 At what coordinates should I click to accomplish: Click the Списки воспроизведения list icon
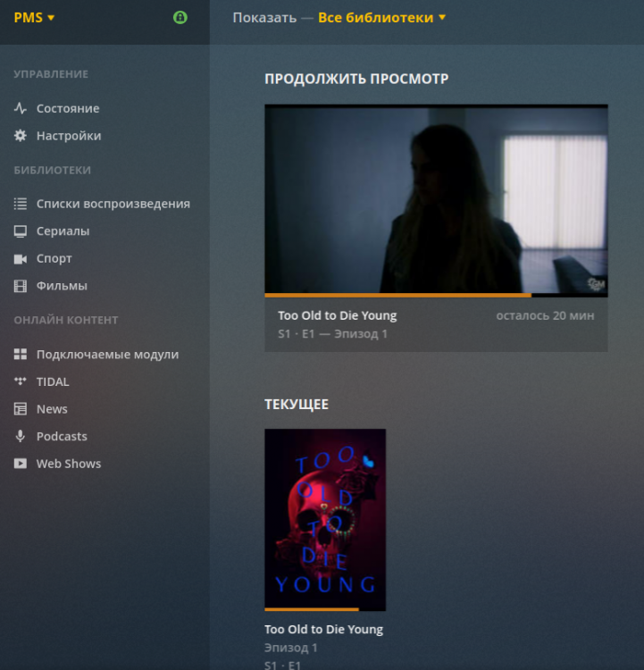pos(21,204)
